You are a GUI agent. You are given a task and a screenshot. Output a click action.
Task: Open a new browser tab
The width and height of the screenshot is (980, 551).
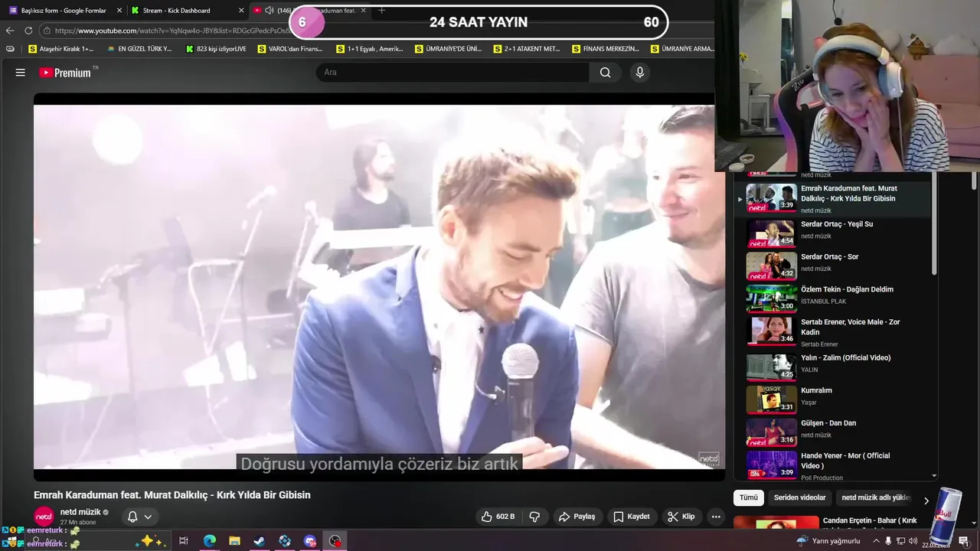[x=382, y=11]
